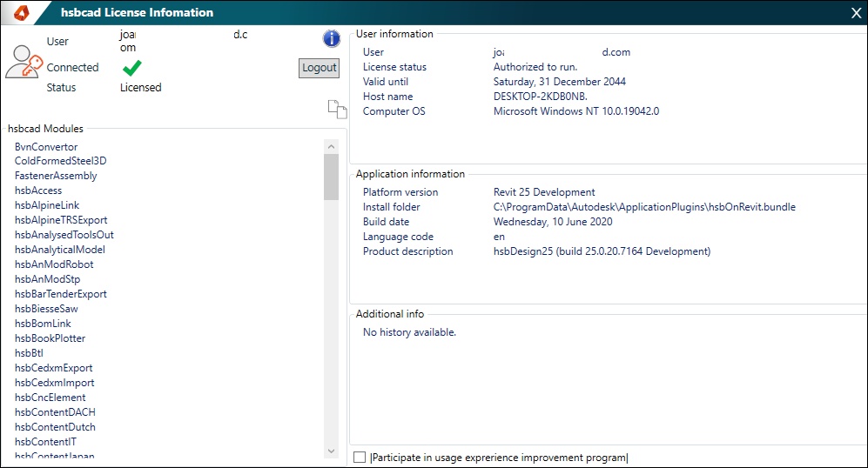Click host name DESKTOP-2KDB0NB value

point(541,97)
